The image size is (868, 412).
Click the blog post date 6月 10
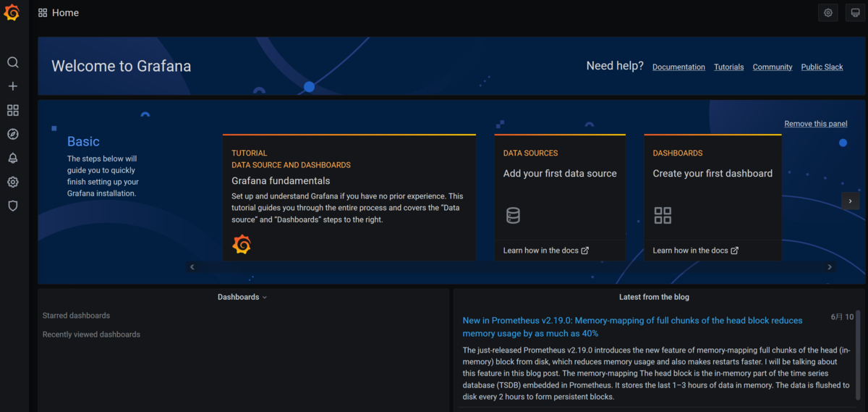[842, 317]
